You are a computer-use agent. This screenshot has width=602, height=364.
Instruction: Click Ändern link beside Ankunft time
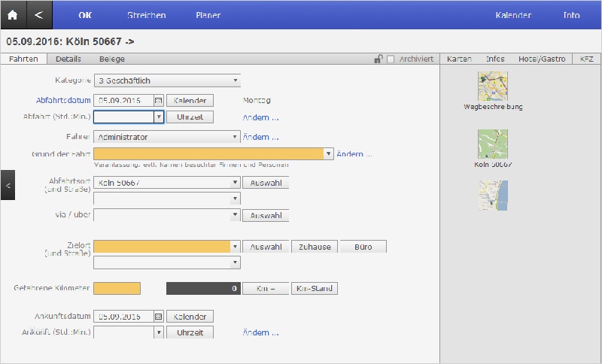click(260, 332)
